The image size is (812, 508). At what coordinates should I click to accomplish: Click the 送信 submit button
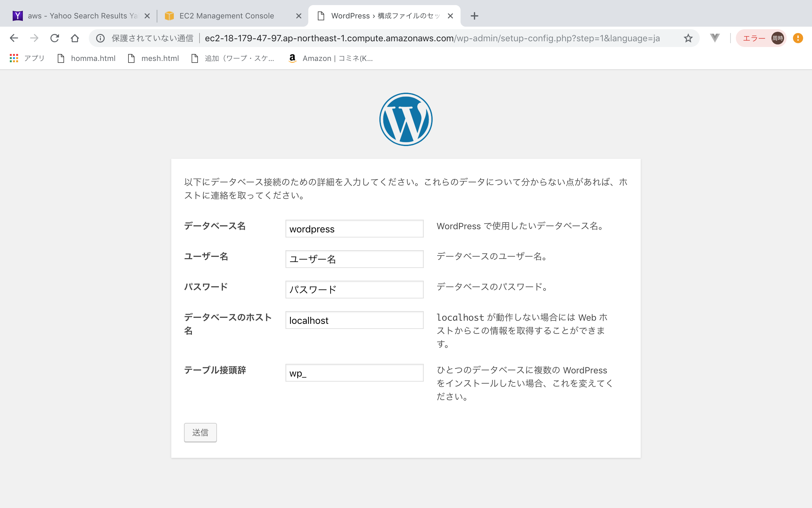200,432
